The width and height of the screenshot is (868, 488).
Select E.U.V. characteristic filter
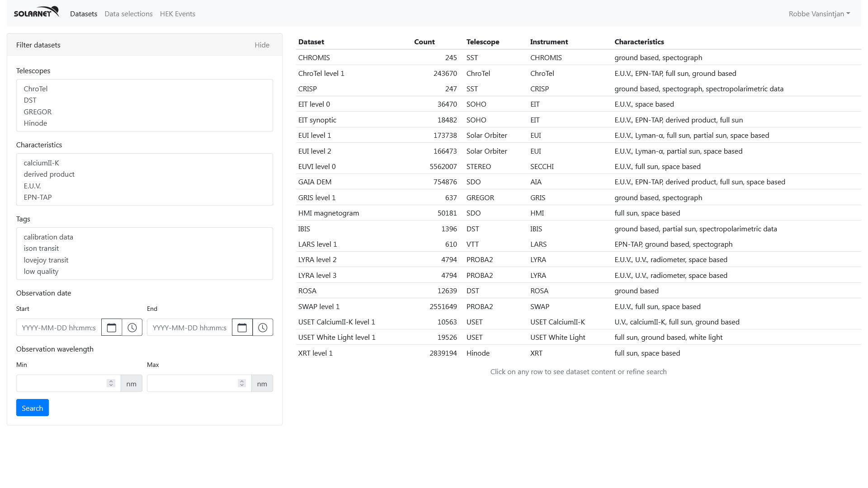tap(145, 186)
